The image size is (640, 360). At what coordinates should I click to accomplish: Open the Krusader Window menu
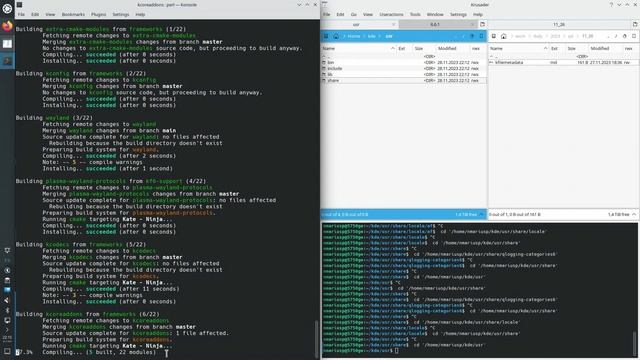(435, 14)
